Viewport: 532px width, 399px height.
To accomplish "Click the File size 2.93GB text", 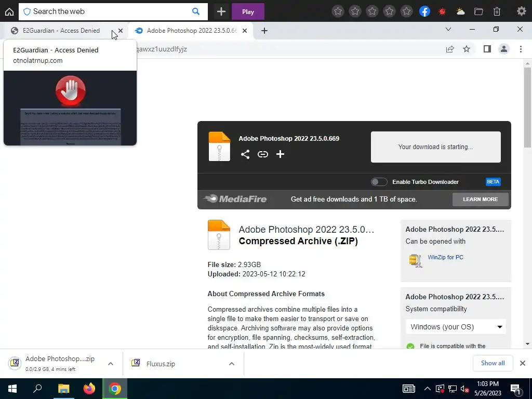I will point(234,264).
